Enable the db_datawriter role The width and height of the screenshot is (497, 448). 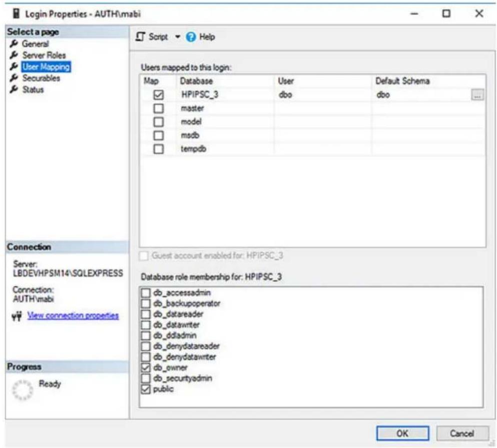146,325
